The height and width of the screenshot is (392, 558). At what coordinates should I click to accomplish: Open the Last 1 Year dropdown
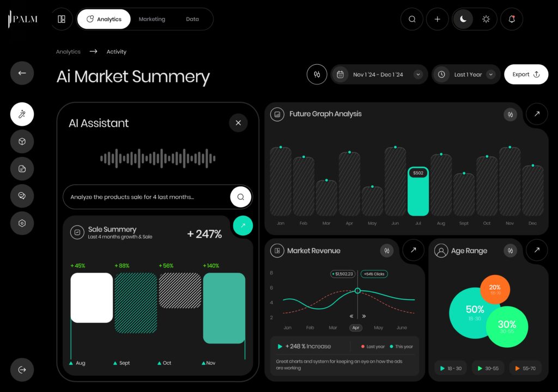490,75
